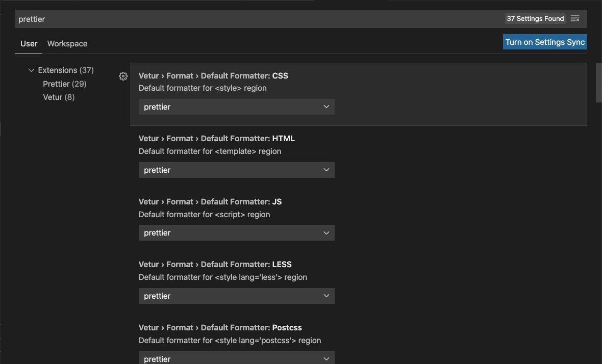Click the Default Formatter: JS setting title
The width and height of the screenshot is (602, 364).
(x=210, y=202)
